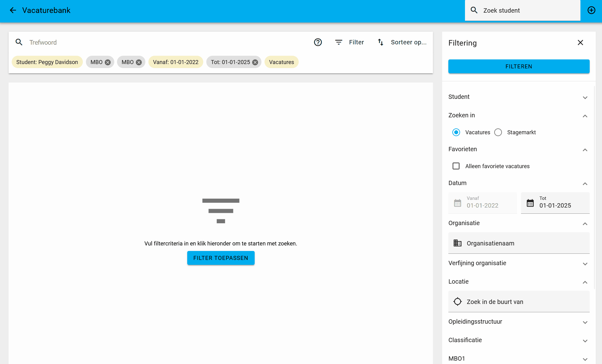Click the building icon in Organisatienaam field

click(458, 243)
